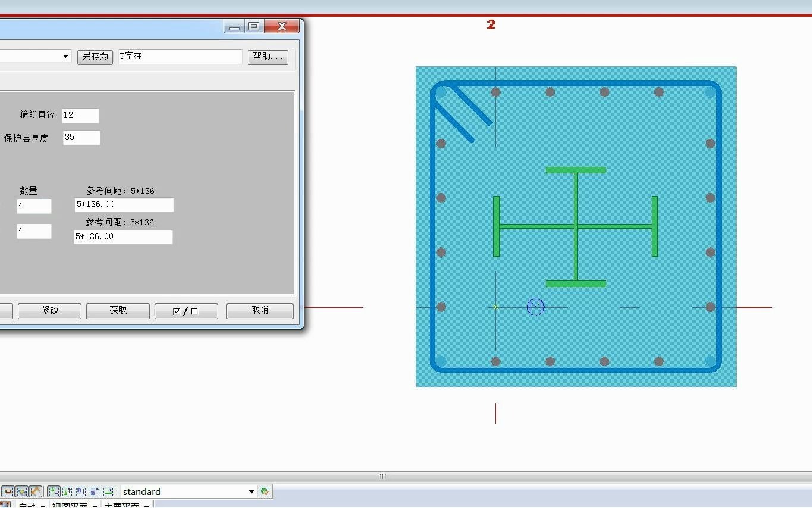Click the 取消 cancel button

coord(260,311)
